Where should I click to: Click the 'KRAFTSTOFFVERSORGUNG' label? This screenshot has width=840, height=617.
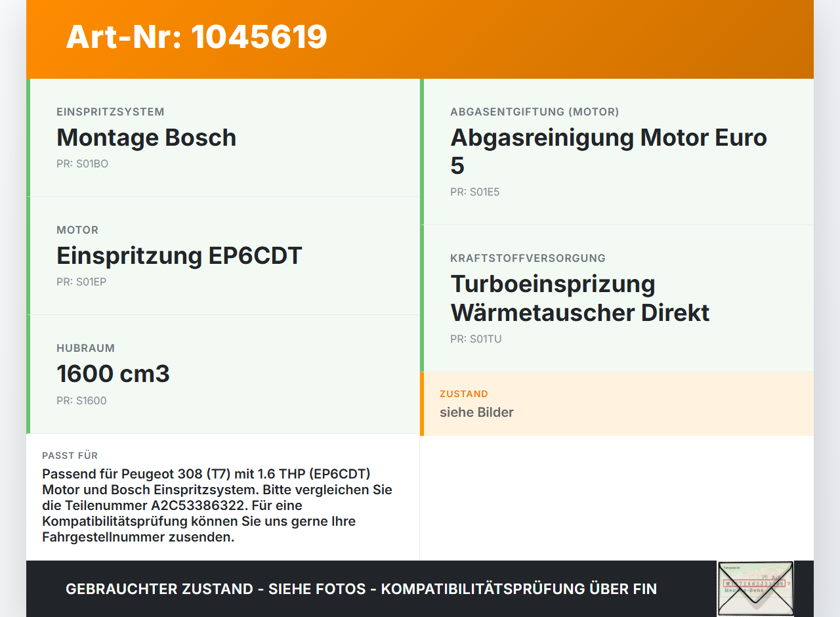tap(528, 259)
